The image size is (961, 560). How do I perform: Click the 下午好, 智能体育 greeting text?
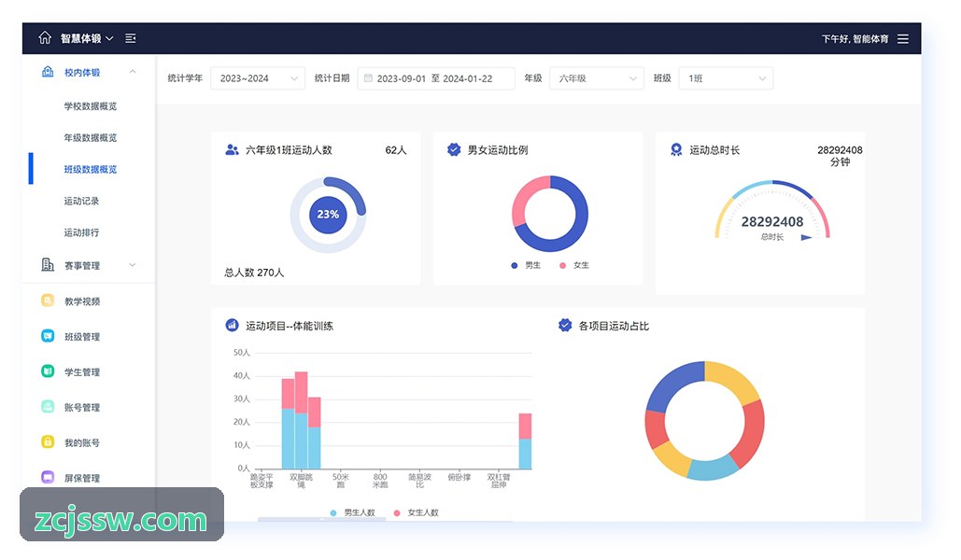pyautogui.click(x=855, y=38)
